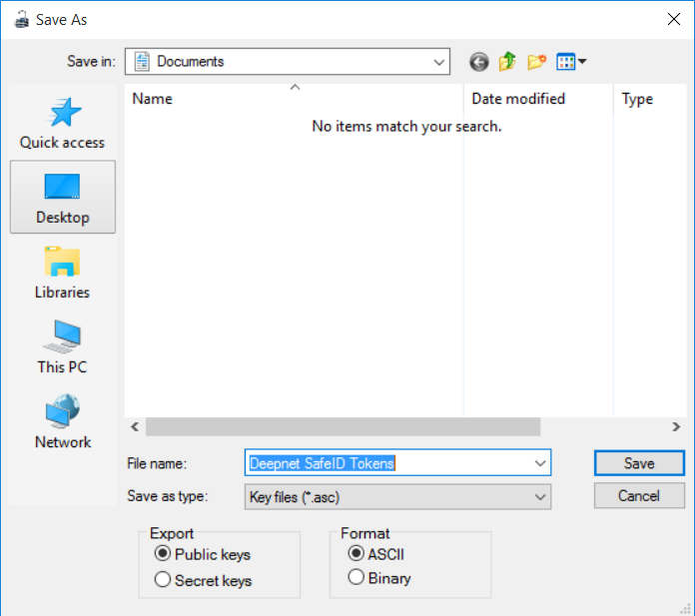
Task: Browse Network in the sidebar
Action: [x=62, y=422]
